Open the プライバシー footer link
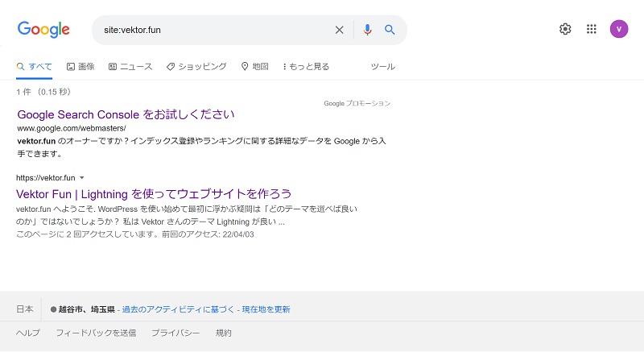 tap(175, 333)
